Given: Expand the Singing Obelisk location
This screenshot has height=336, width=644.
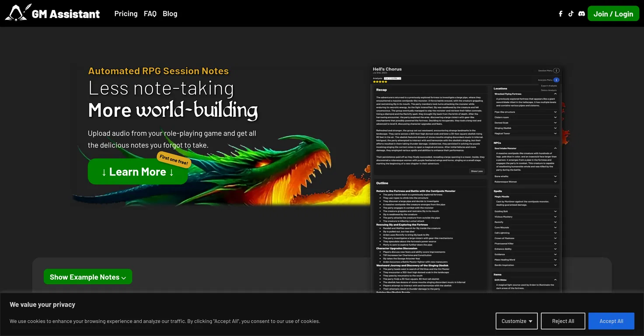Looking at the screenshot, I should [x=555, y=128].
